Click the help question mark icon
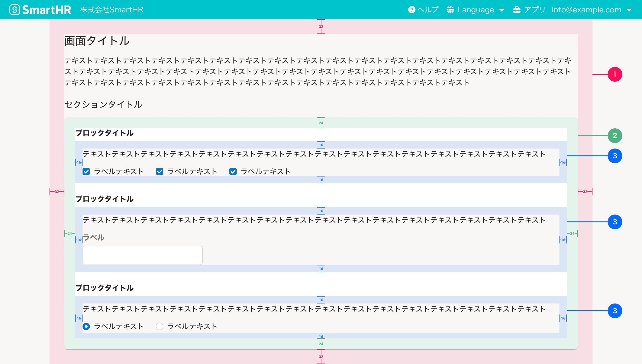The image size is (642, 364). [412, 10]
